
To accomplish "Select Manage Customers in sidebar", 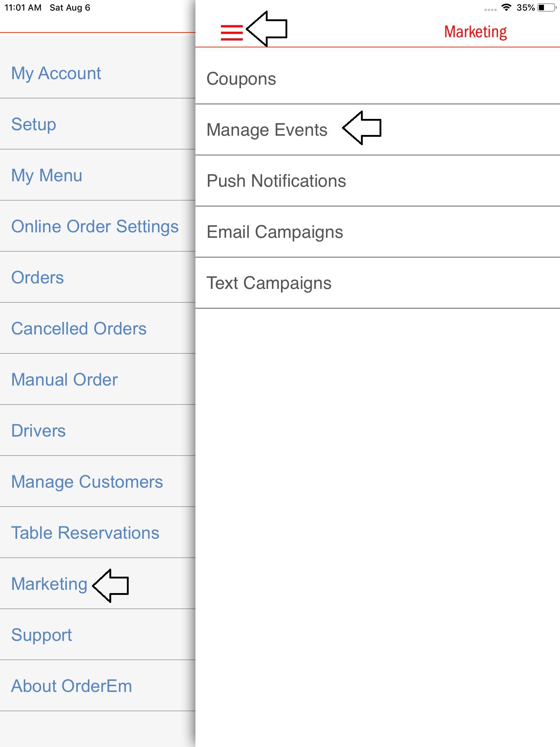I will point(87,481).
